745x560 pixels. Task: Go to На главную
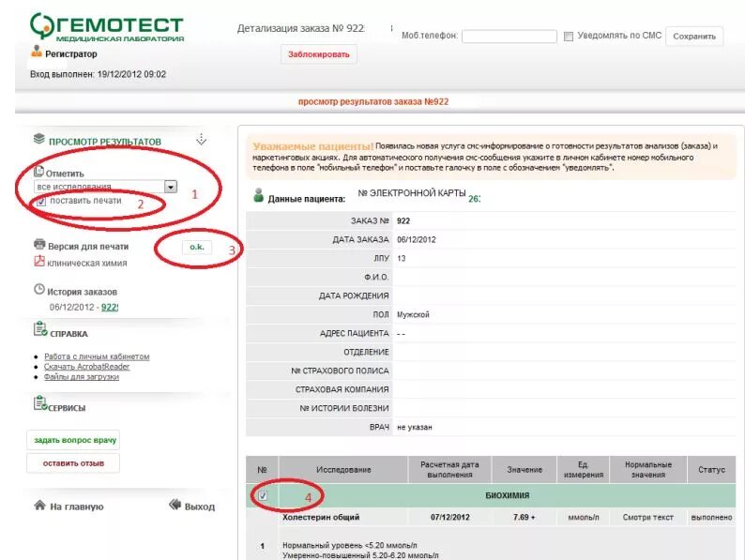pyautogui.click(x=77, y=507)
